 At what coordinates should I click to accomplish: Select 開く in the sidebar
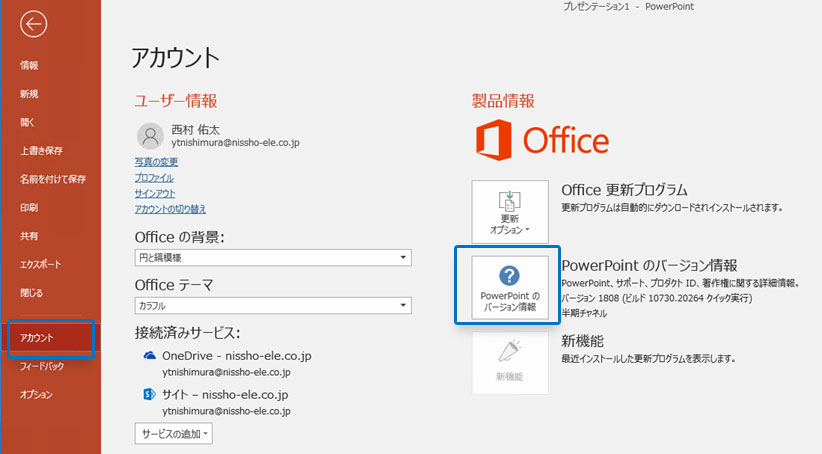click(27, 122)
